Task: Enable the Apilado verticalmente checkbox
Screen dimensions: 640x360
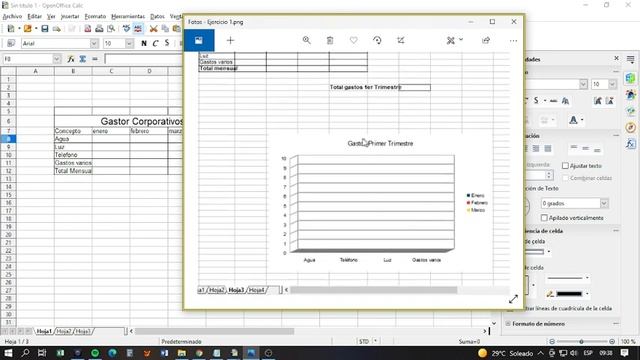Action: pos(544,218)
